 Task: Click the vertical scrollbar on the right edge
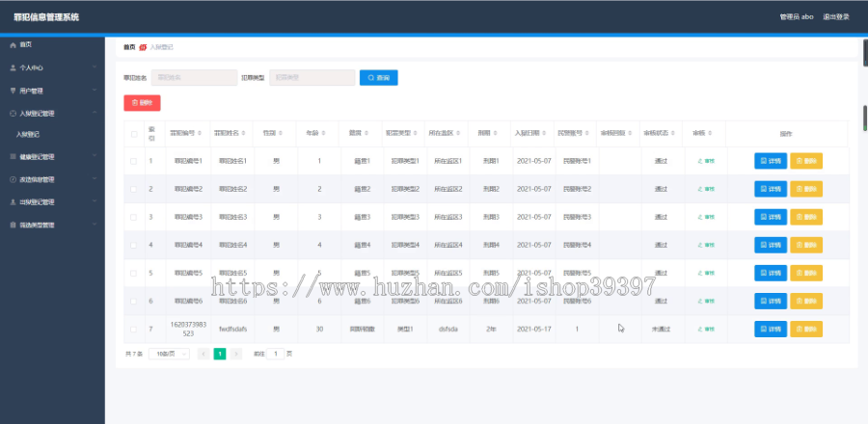[x=865, y=118]
